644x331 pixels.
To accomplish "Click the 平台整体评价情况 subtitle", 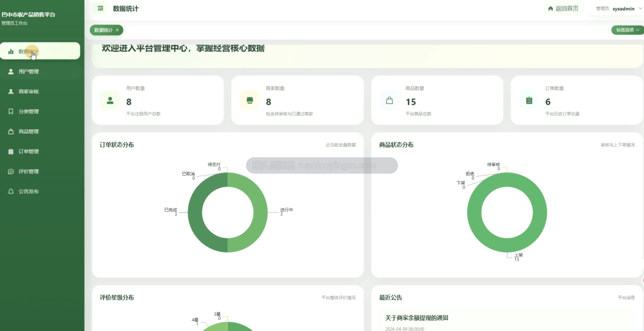I will click(x=339, y=298).
